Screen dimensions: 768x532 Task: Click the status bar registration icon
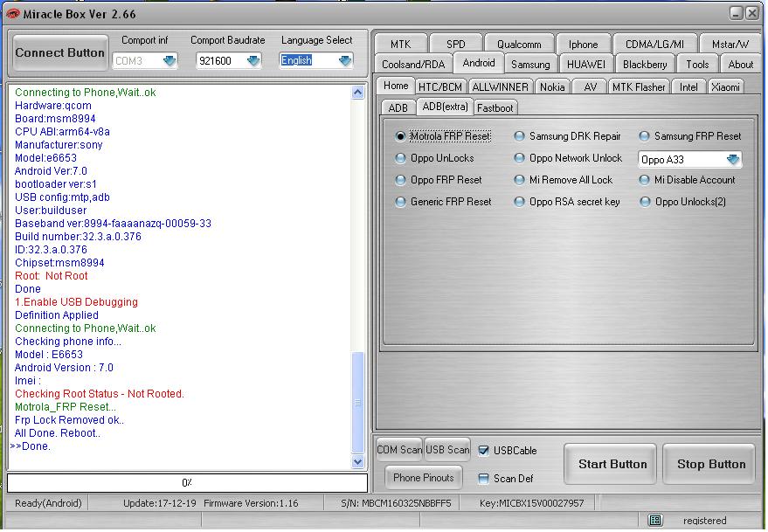point(655,520)
